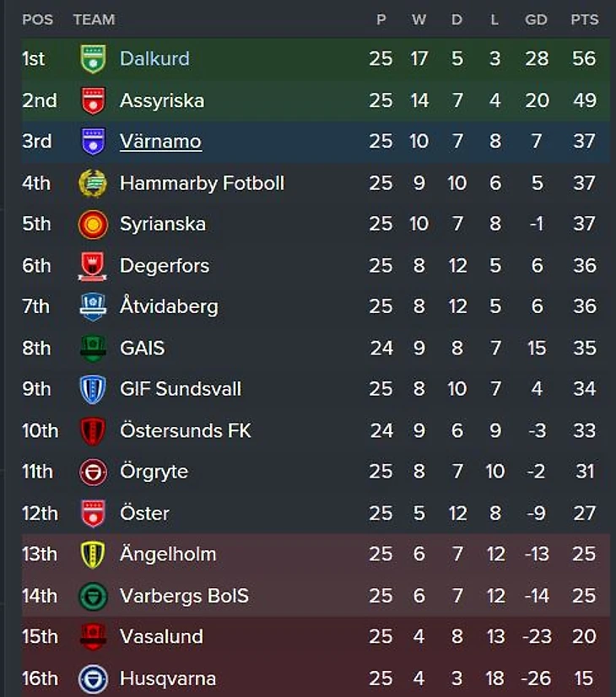The width and height of the screenshot is (616, 697).
Task: Click the Assyriska club badge icon
Action: pyautogui.click(x=93, y=100)
